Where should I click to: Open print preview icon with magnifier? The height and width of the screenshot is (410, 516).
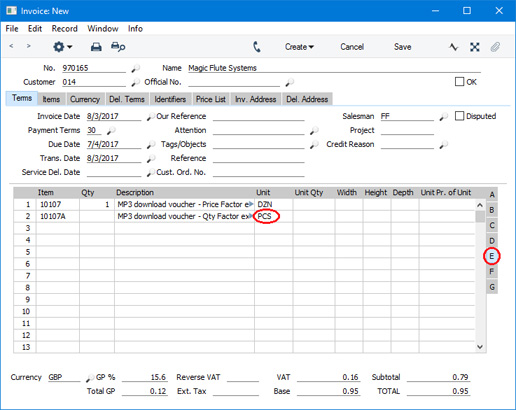click(x=118, y=47)
